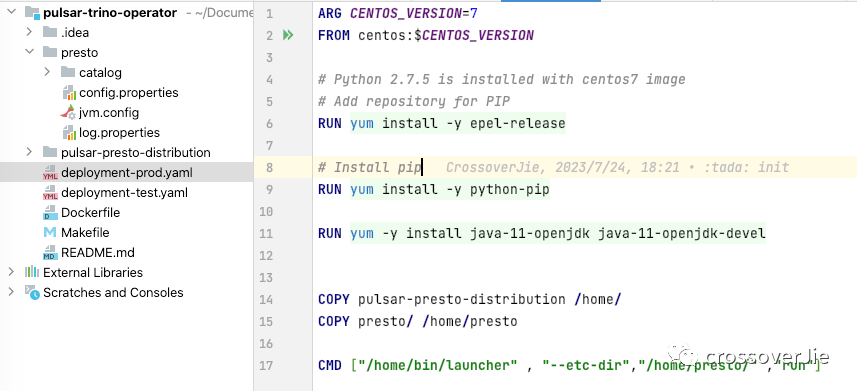Expand the pulsar-presto-distribution folder

pos(29,152)
